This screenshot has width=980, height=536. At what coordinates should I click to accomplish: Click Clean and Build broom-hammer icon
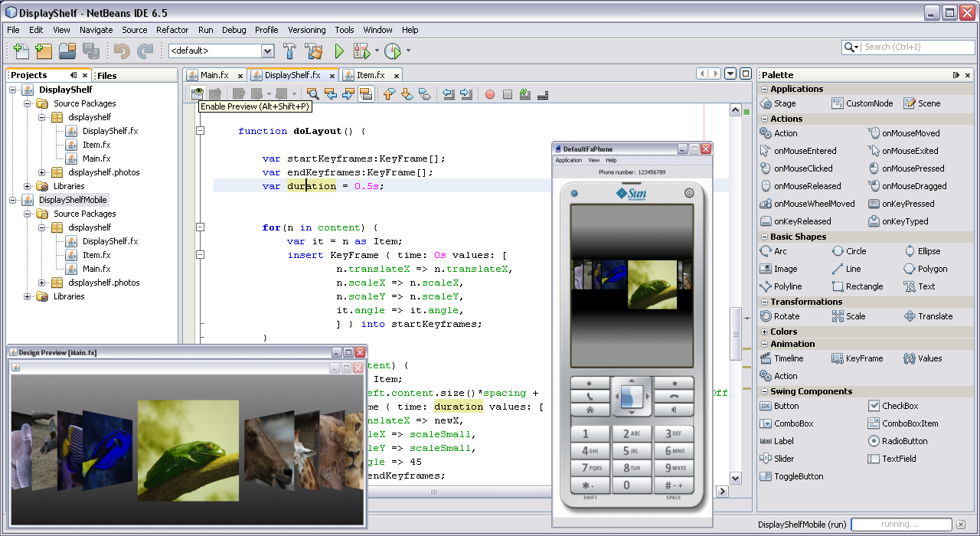314,51
